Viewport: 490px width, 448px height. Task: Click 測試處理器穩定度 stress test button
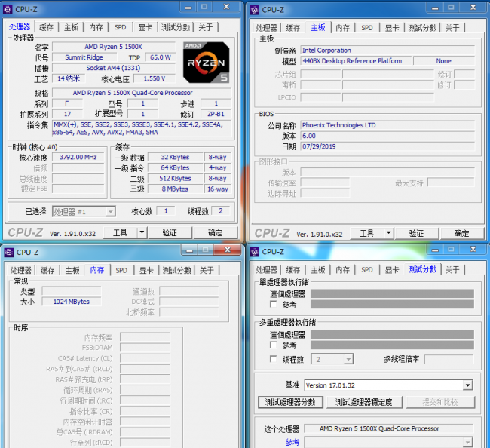coord(364,402)
